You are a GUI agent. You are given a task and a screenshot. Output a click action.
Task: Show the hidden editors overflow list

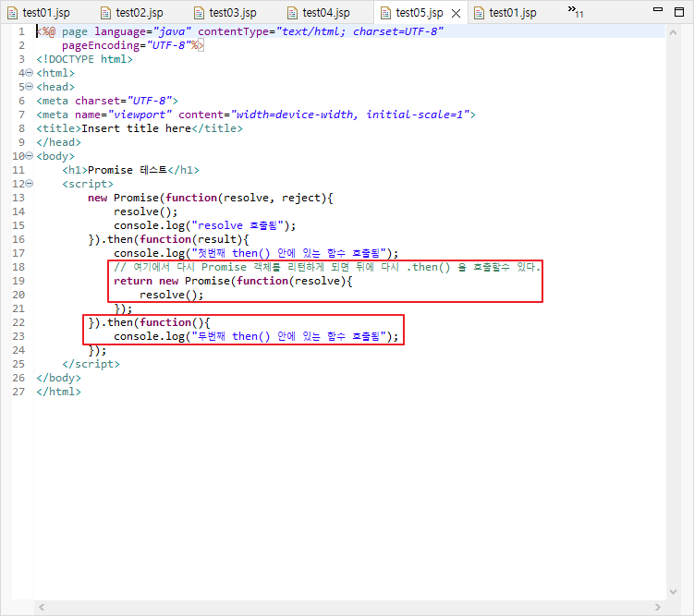576,11
